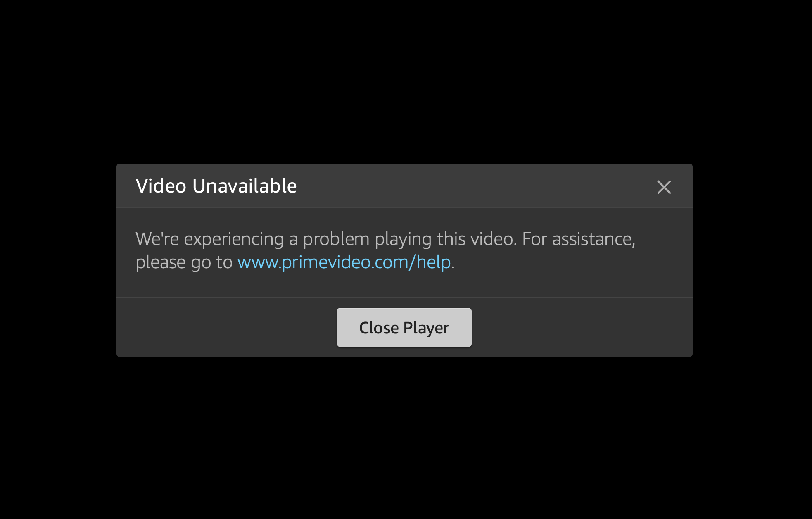Dismiss the dialog with the X icon
The width and height of the screenshot is (812, 519).
click(664, 187)
